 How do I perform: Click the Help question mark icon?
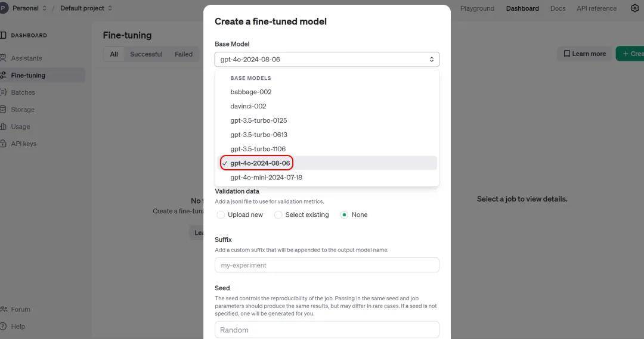point(3,326)
